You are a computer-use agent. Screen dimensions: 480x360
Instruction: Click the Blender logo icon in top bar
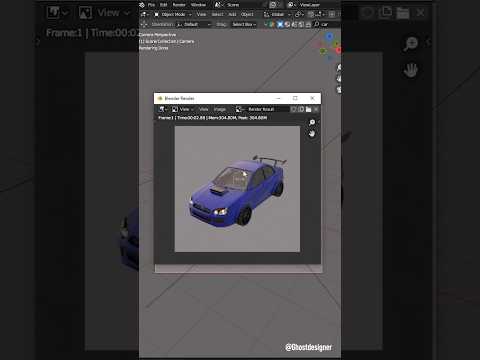142,5
